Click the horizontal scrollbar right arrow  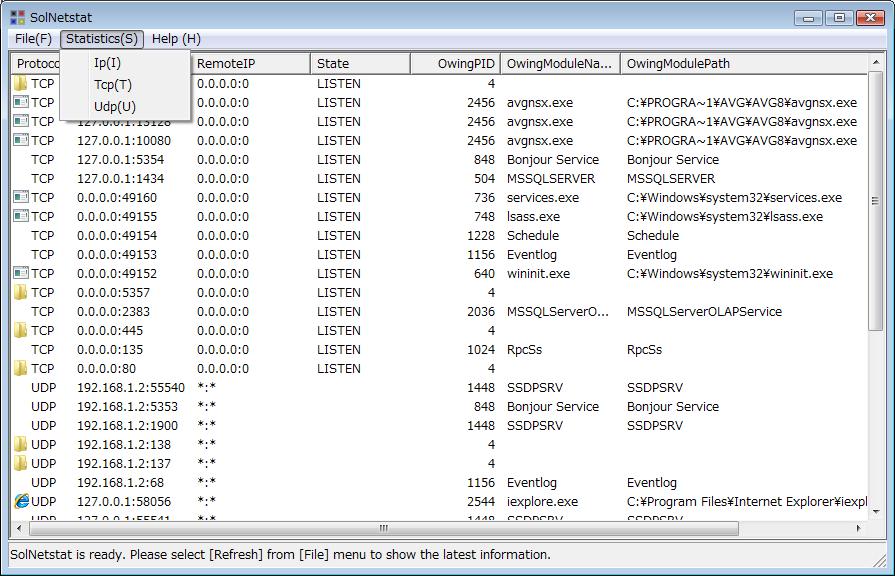tap(858, 528)
